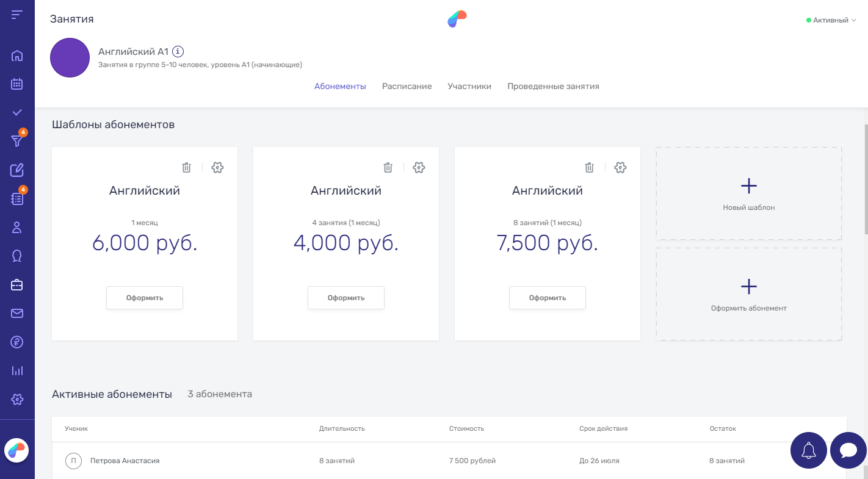The height and width of the screenshot is (479, 868).
Task: Go to the home icon in sidebar
Action: 17,56
